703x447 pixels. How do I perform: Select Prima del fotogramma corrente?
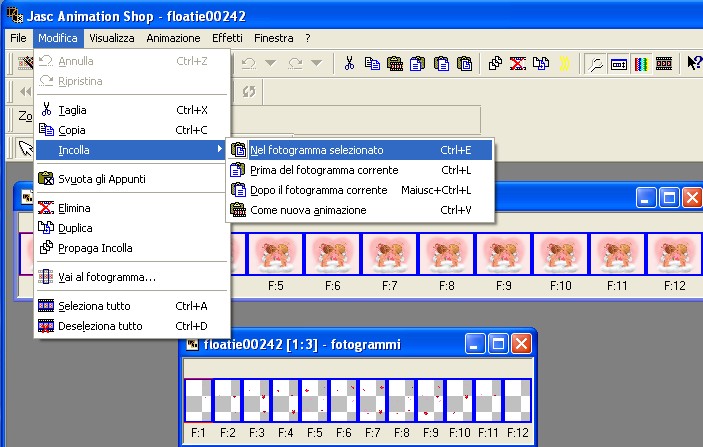(x=360, y=170)
